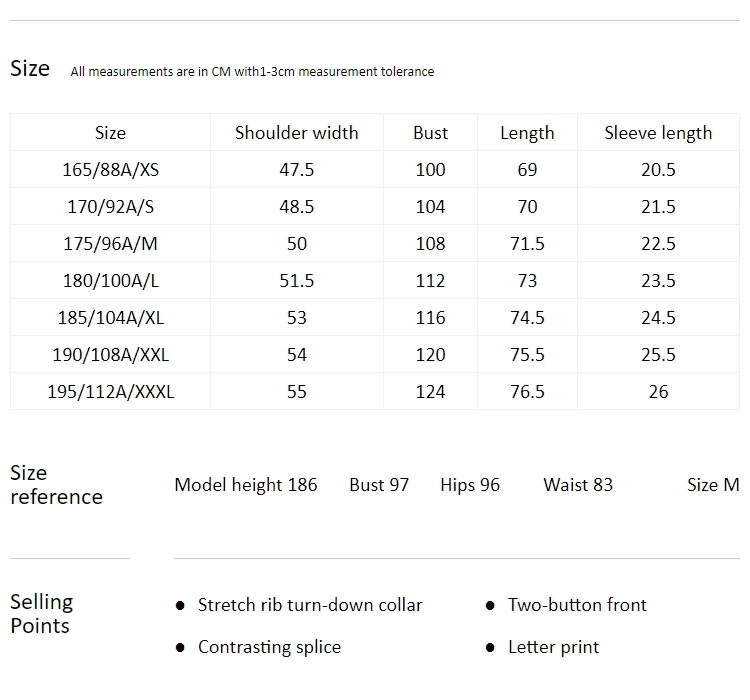Image resolution: width=750 pixels, height=700 pixels.
Task: Click the Size reference heading
Action: 56,485
